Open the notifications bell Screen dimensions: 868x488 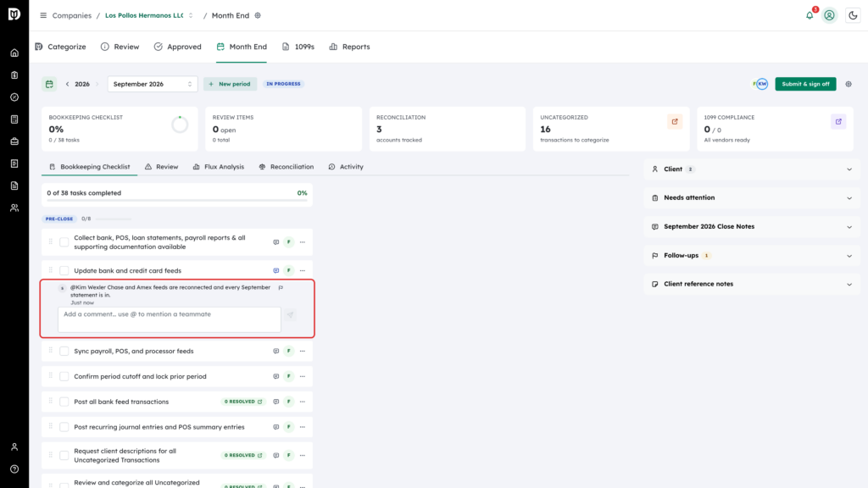[810, 15]
